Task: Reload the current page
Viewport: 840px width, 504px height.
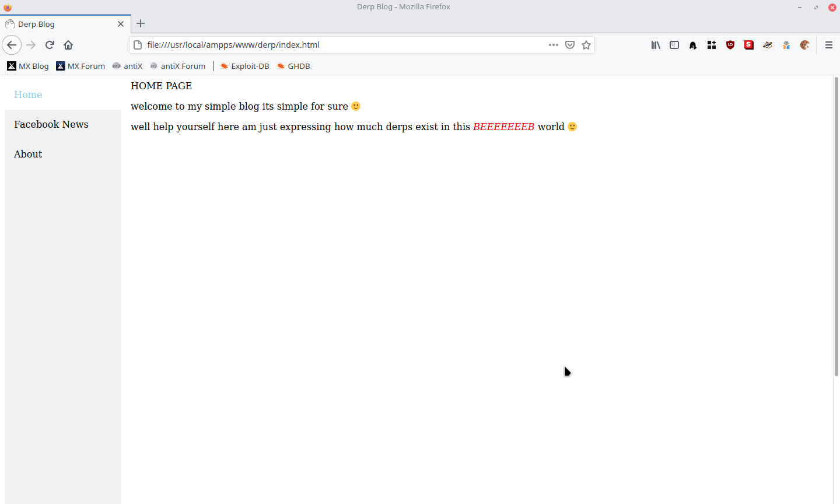Action: point(50,45)
